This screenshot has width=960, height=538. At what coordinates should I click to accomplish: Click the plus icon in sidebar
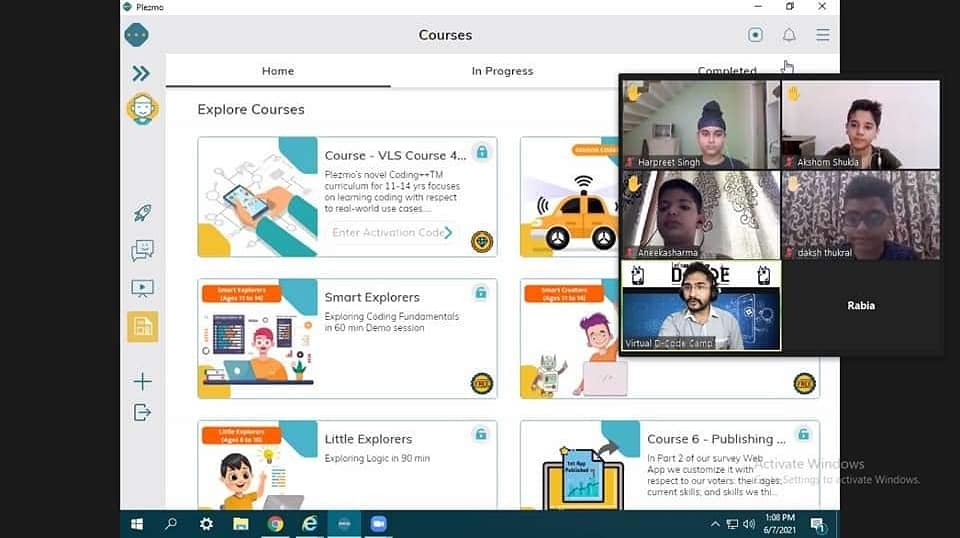142,381
